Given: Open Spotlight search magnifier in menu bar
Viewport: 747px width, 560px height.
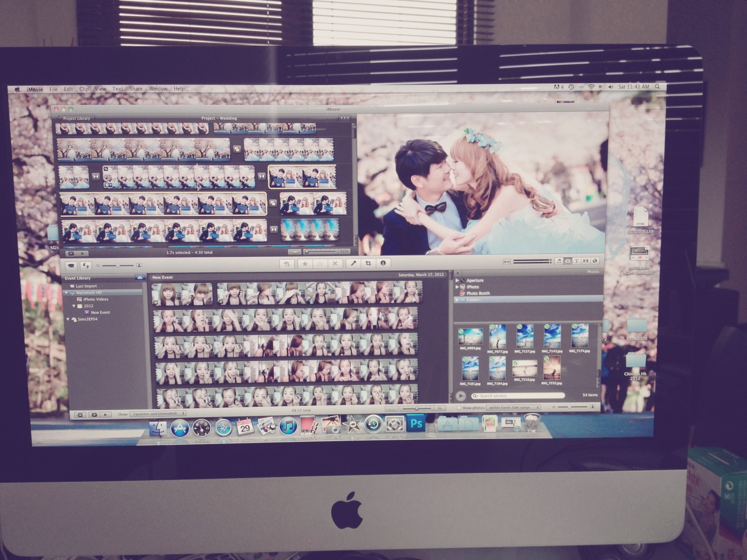Looking at the screenshot, I should click(657, 86).
